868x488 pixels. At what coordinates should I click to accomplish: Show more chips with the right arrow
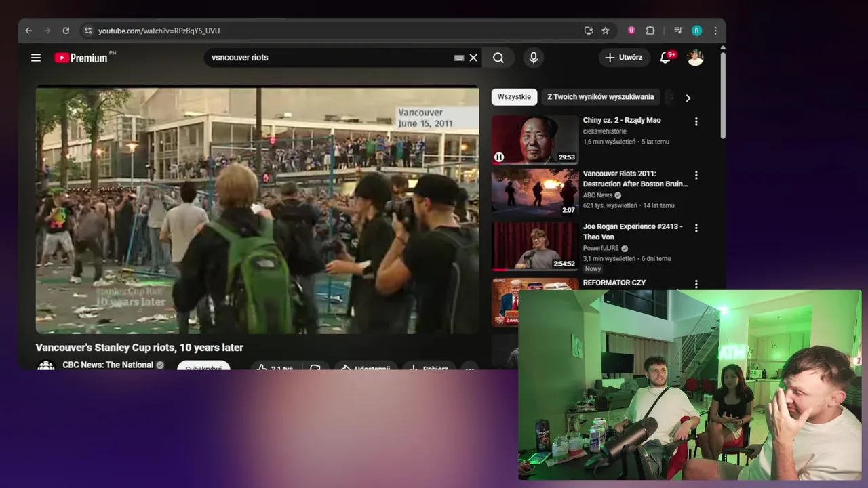coord(688,98)
